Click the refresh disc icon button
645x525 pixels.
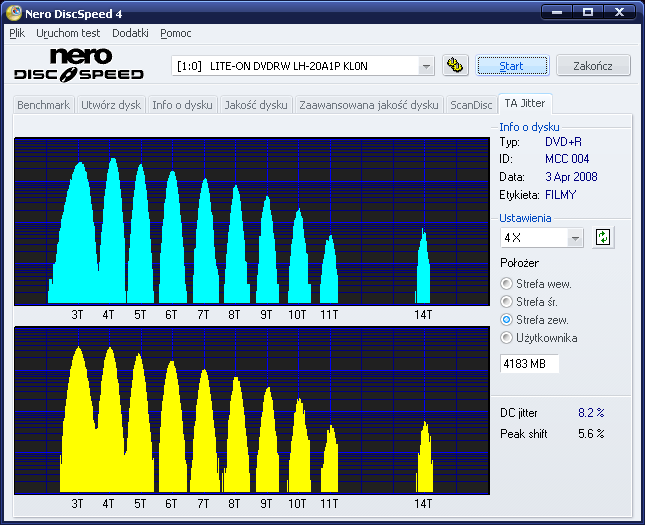[x=603, y=237]
